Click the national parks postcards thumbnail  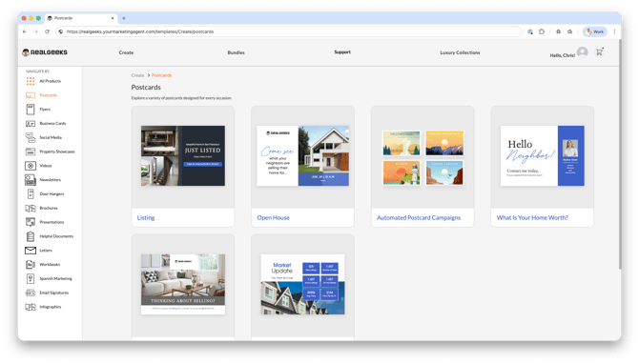tap(423, 157)
